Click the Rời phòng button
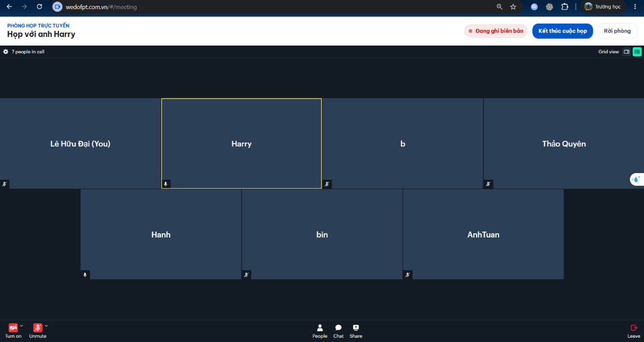Image resolution: width=644 pixels, height=342 pixels. [617, 31]
